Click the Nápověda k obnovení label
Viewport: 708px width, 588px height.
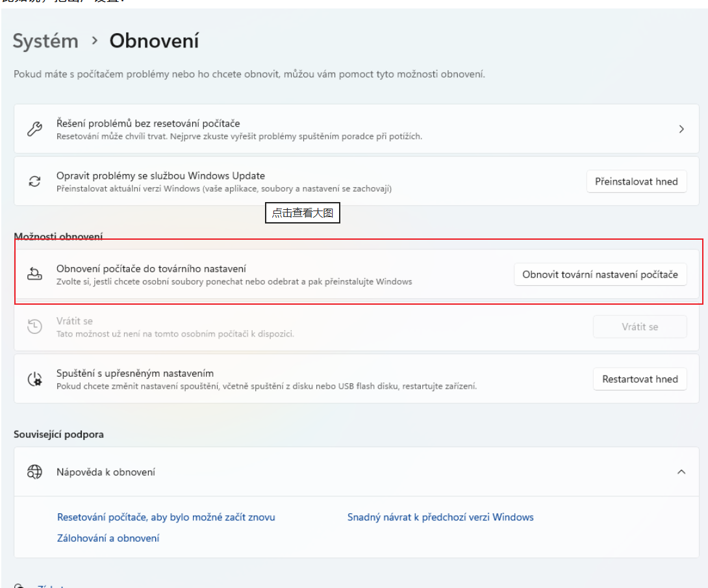click(x=106, y=472)
